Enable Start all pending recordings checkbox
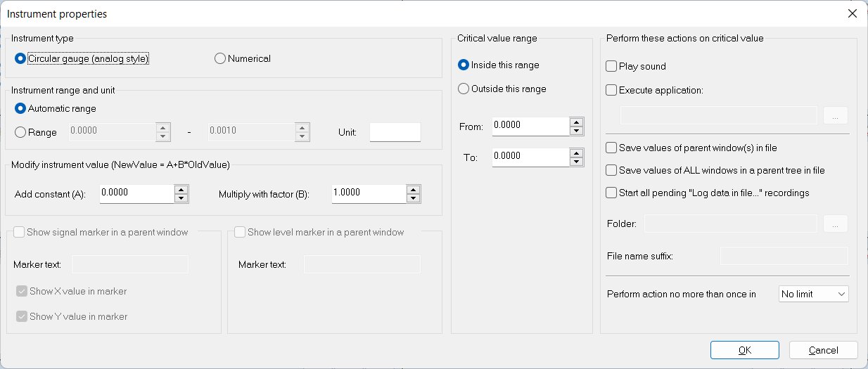Screen dimensions: 868x369 coord(611,193)
